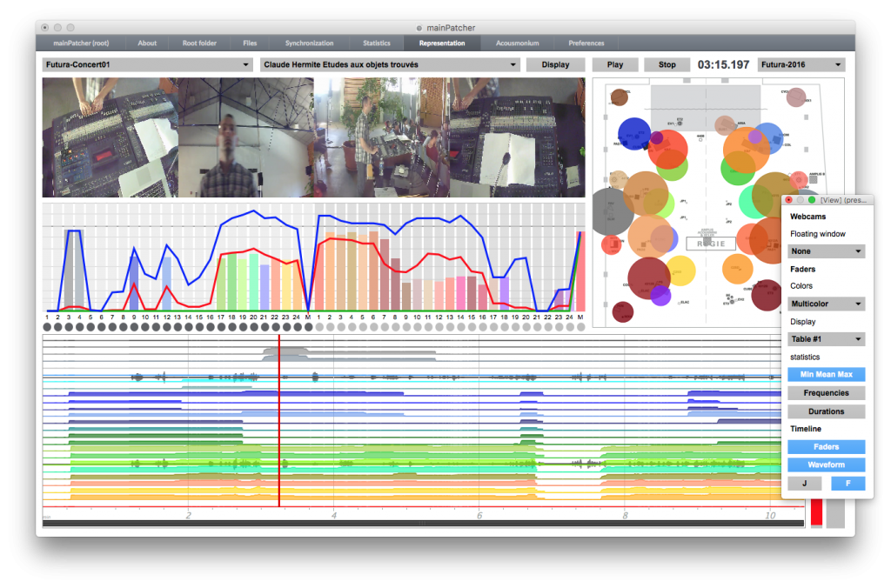Toggle Faders in the Timeline section
The image size is (891, 588).
827,447
